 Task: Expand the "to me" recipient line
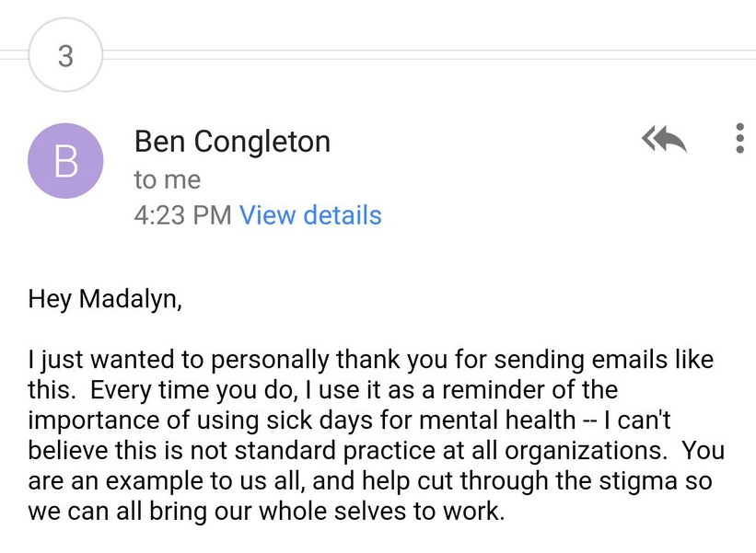[168, 180]
